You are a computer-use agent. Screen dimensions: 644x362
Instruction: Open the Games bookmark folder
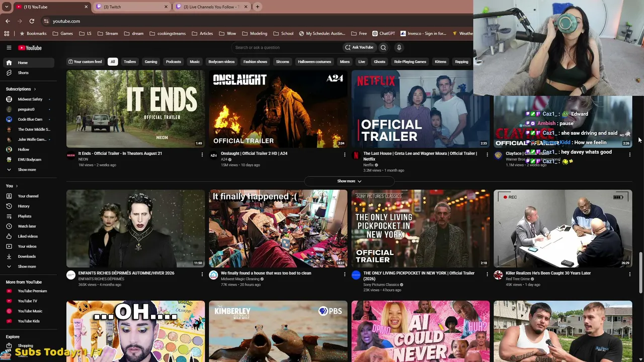pyautogui.click(x=62, y=34)
